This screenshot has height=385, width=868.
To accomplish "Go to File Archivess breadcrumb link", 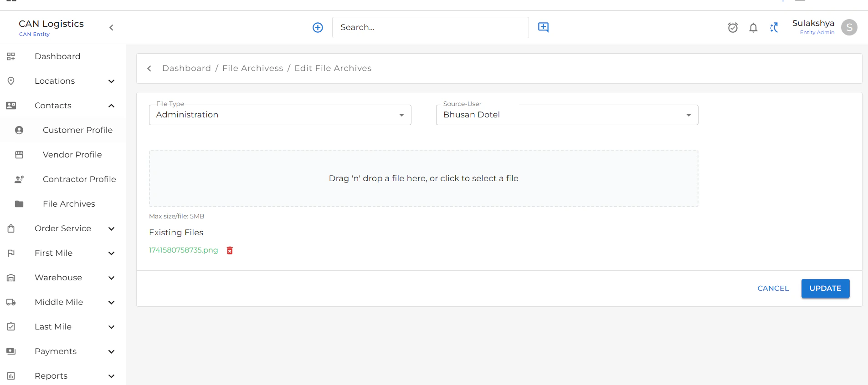I will point(253,68).
